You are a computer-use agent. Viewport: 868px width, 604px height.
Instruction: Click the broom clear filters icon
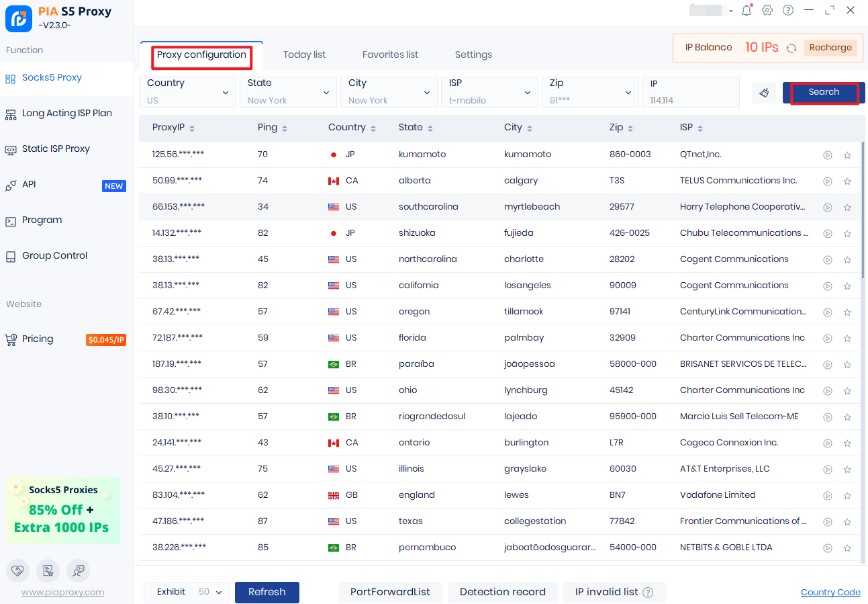click(x=764, y=93)
